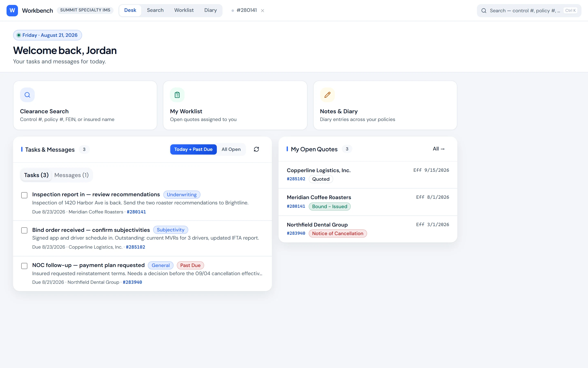Screen dimensions: 588x368
Task: Check the NOC follow-up task checkbox
Action: point(24,266)
